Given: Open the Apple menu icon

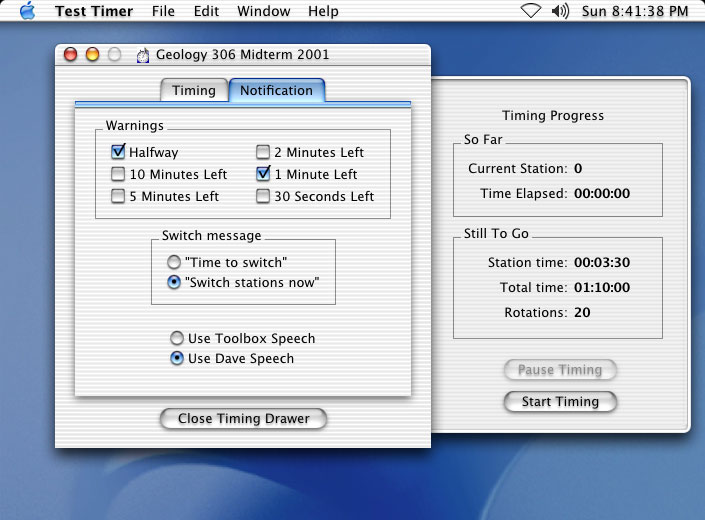Looking at the screenshot, I should tap(27, 11).
